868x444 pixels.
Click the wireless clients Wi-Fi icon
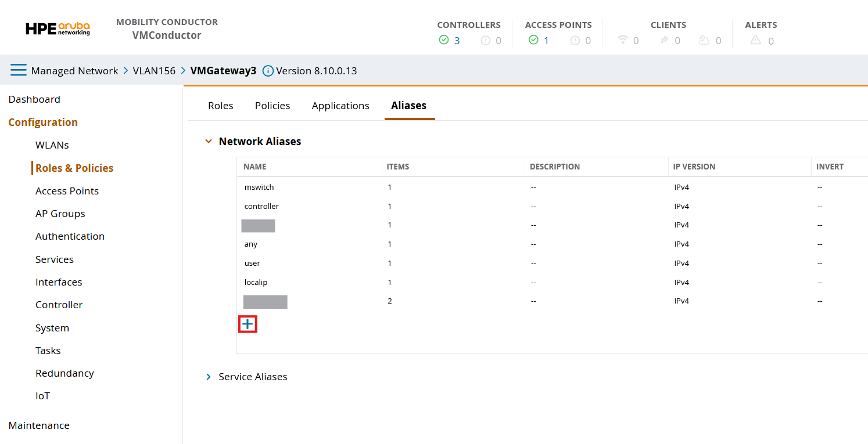pyautogui.click(x=623, y=40)
